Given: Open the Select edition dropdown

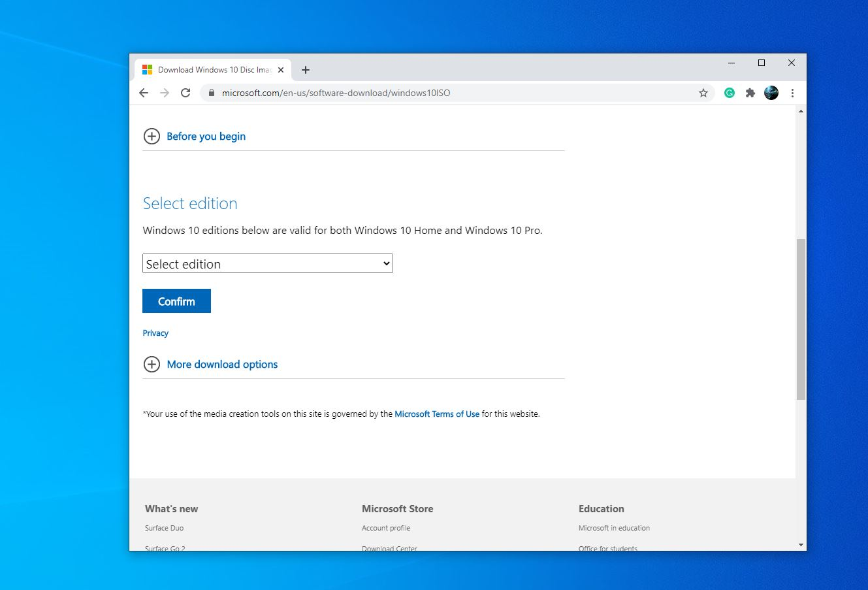Looking at the screenshot, I should (x=268, y=263).
